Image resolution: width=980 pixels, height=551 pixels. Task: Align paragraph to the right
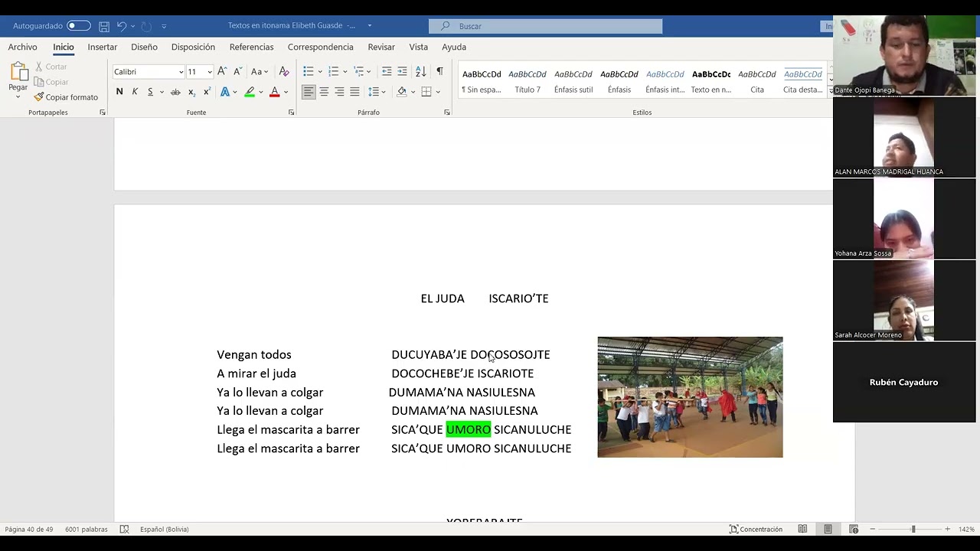(339, 92)
